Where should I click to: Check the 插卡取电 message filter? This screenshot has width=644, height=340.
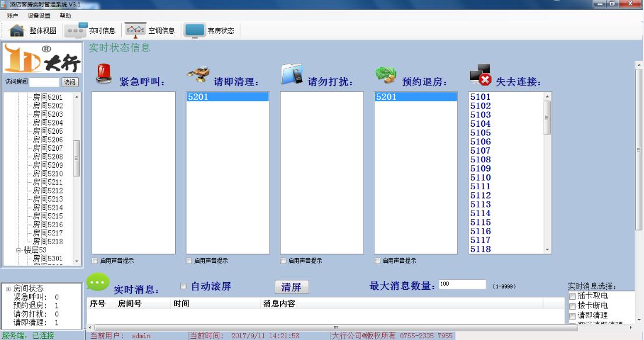(x=572, y=296)
